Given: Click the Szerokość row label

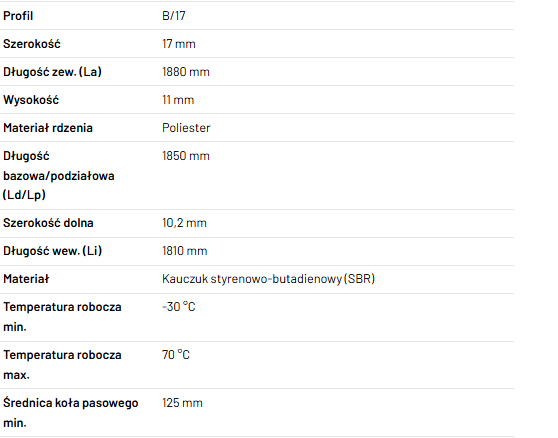Looking at the screenshot, I should (x=32, y=44).
